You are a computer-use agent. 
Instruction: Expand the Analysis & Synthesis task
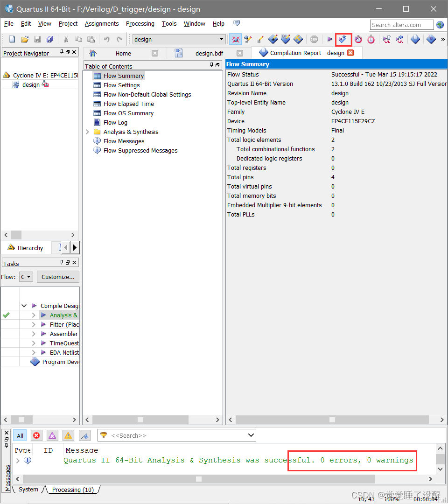point(34,315)
